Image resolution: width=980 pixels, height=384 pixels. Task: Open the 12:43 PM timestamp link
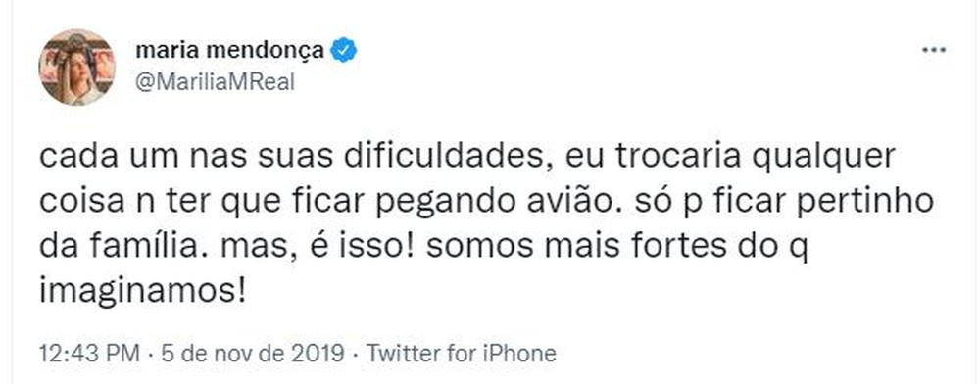coord(89,354)
